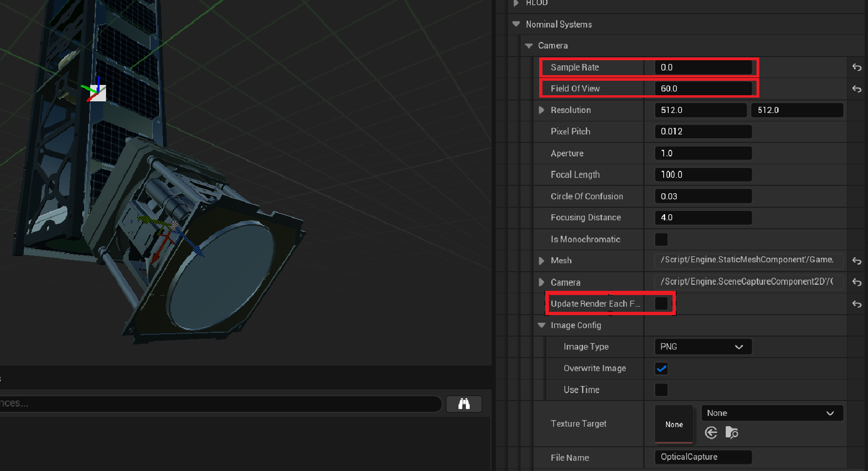Image resolution: width=868 pixels, height=471 pixels.
Task: Expand the Resolution property
Action: (541, 110)
